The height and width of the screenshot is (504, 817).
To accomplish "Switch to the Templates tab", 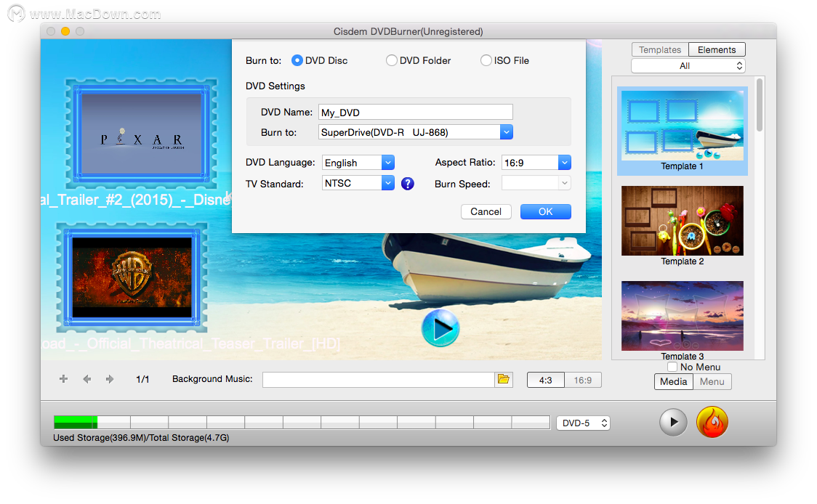I will coord(660,49).
